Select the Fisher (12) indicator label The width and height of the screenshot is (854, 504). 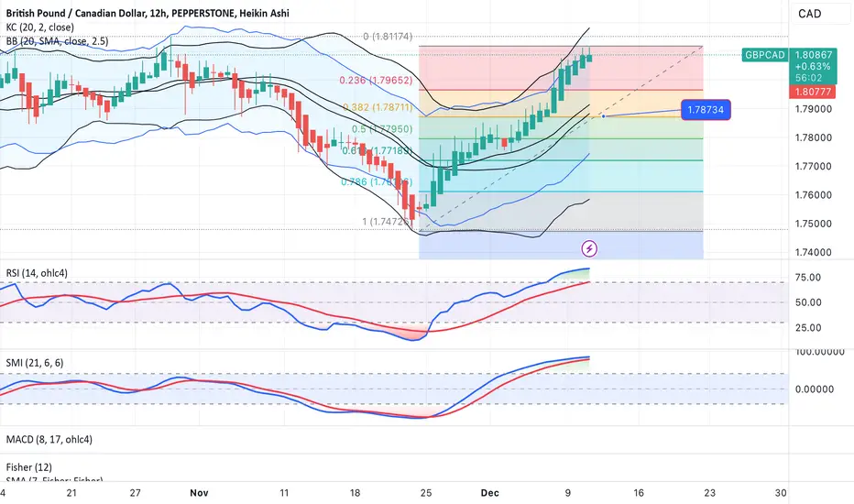[29, 467]
